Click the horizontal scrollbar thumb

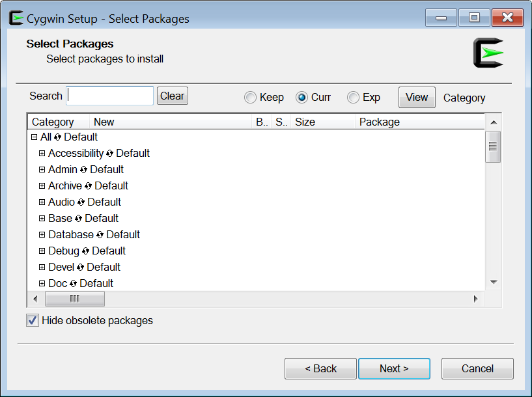click(75, 299)
